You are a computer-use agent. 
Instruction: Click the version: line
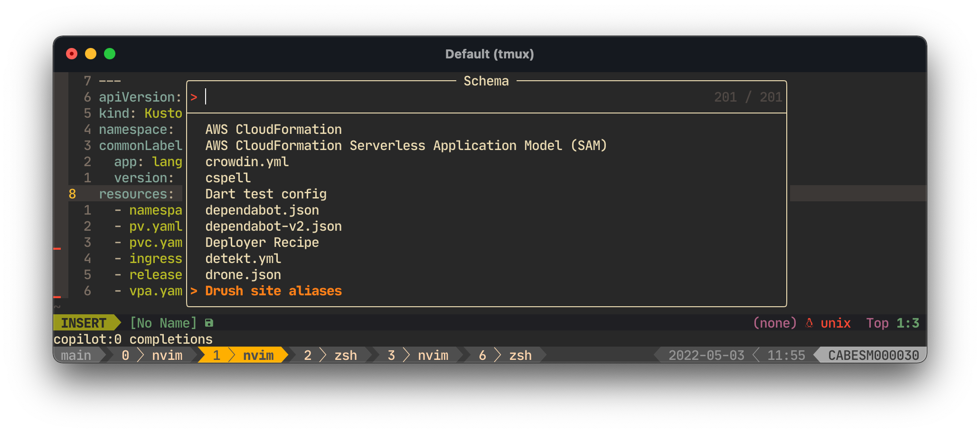(144, 178)
